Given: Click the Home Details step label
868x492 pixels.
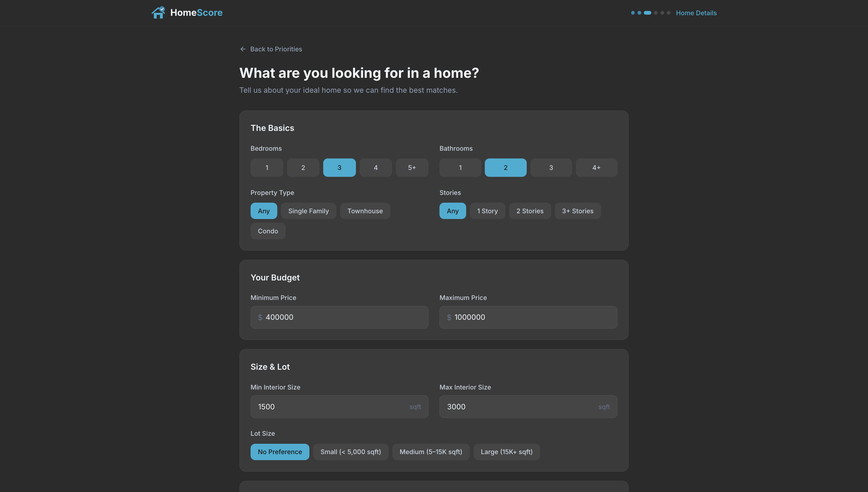Looking at the screenshot, I should pos(696,13).
